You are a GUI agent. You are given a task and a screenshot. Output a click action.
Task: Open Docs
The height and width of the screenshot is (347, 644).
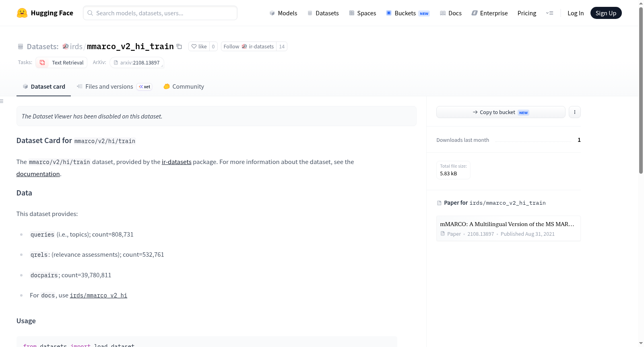point(450,13)
